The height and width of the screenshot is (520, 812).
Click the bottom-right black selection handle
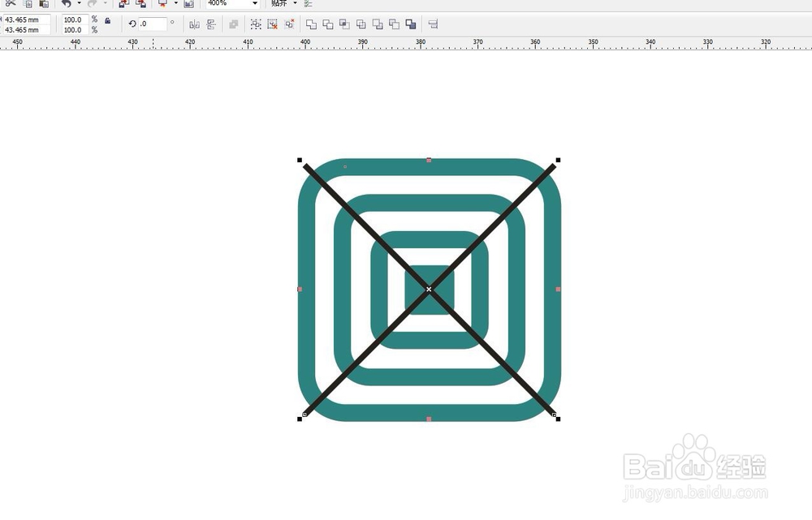pyautogui.click(x=558, y=419)
